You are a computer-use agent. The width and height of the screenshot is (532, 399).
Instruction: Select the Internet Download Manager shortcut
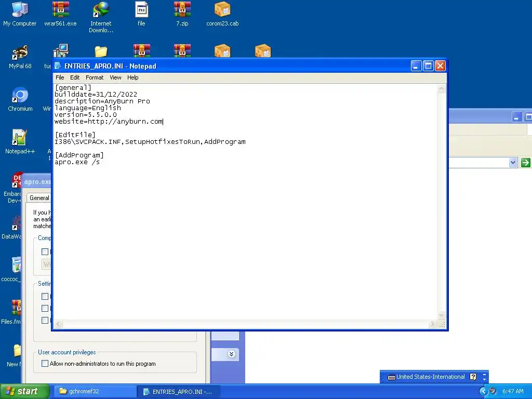(x=101, y=18)
